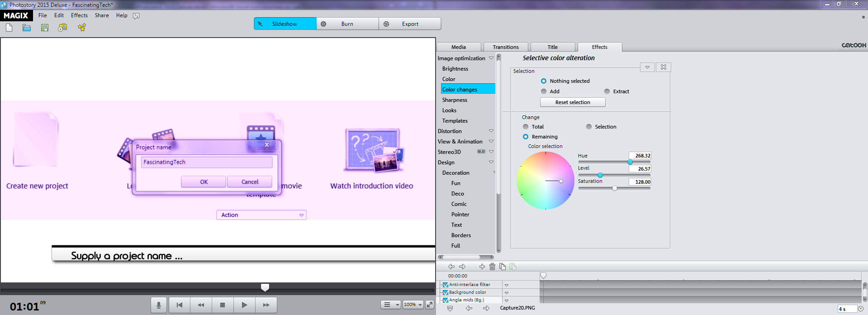Close the Project name dialog with X
Screen dimensions: 868x315
[267, 145]
